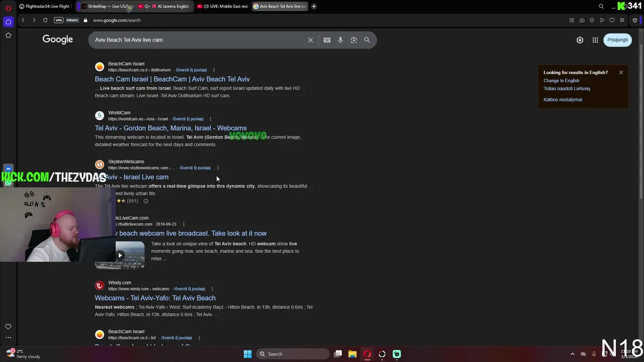Translate the SkylineWebcams result page
Image resolution: width=644 pixels, height=362 pixels.
[195, 168]
